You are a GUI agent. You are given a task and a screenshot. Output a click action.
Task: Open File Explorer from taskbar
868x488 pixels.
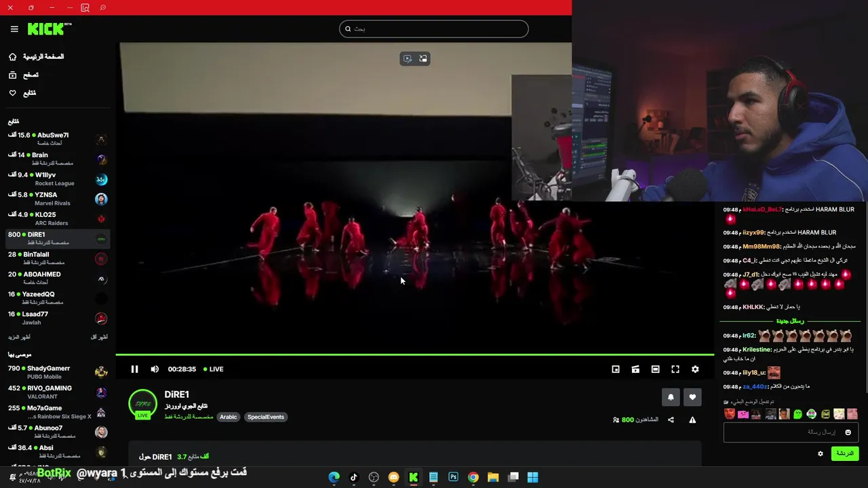493,477
